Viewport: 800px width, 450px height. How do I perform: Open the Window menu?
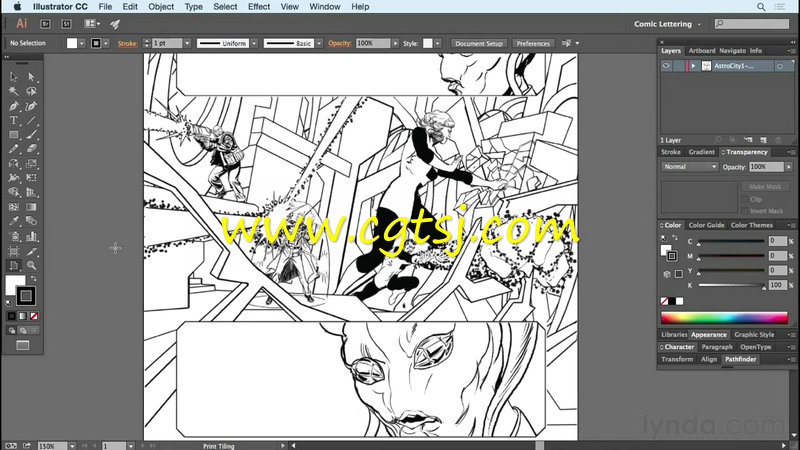pos(324,7)
